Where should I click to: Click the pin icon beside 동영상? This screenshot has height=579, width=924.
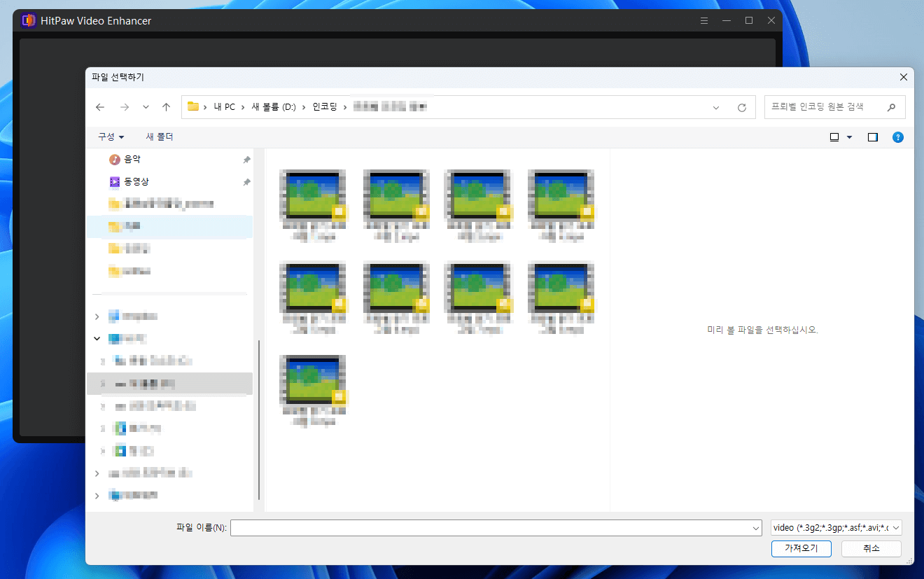pyautogui.click(x=246, y=182)
